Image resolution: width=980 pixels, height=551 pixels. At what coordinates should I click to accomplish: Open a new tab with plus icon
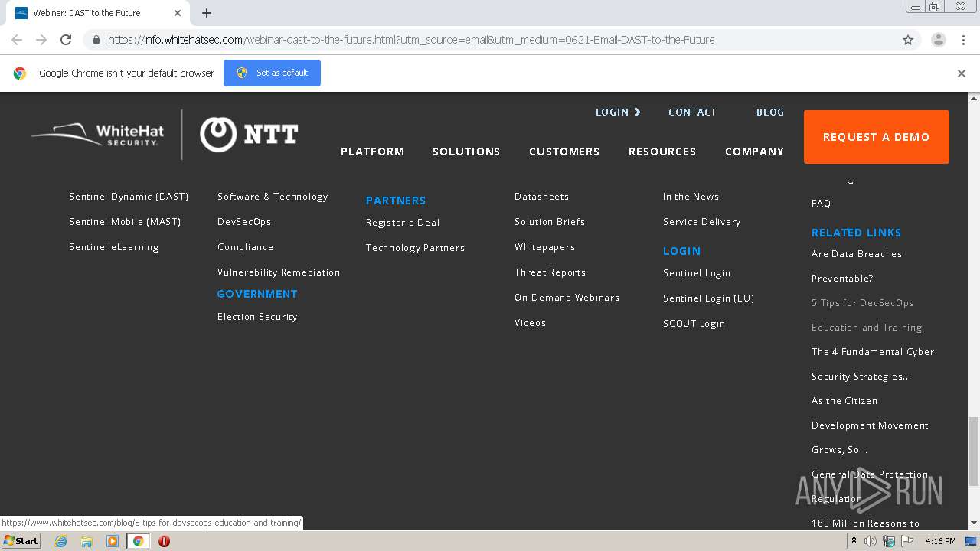(x=207, y=13)
